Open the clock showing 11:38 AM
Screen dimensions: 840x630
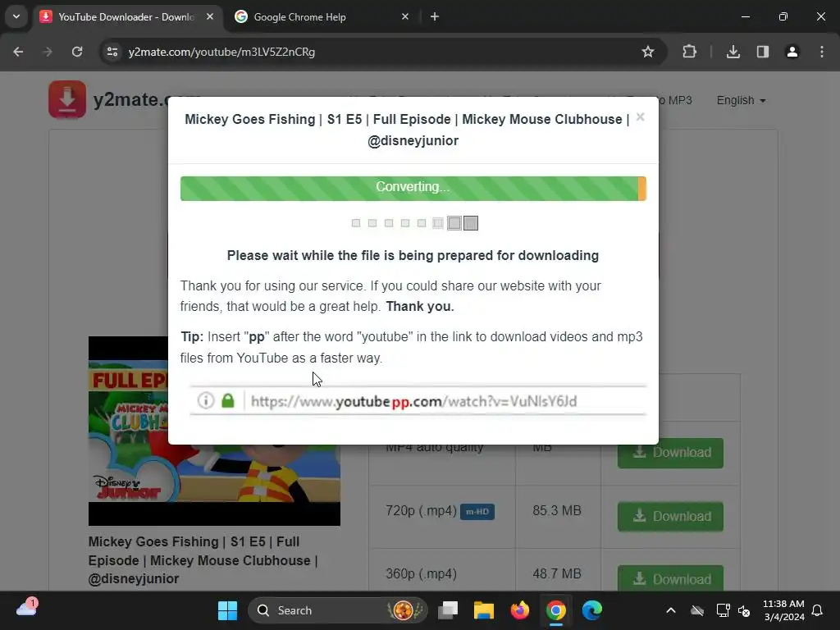783,610
